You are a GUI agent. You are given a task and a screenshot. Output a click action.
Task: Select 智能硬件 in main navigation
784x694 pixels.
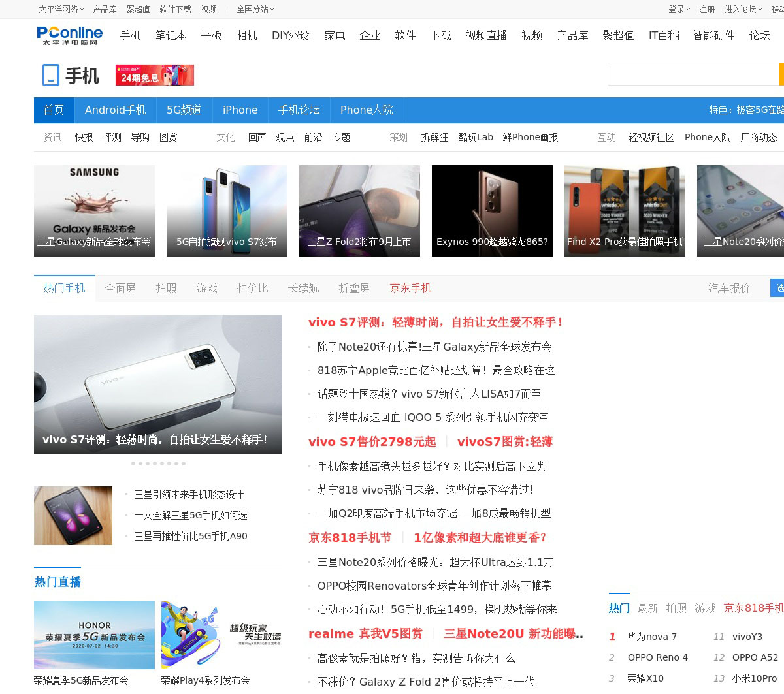click(x=713, y=35)
